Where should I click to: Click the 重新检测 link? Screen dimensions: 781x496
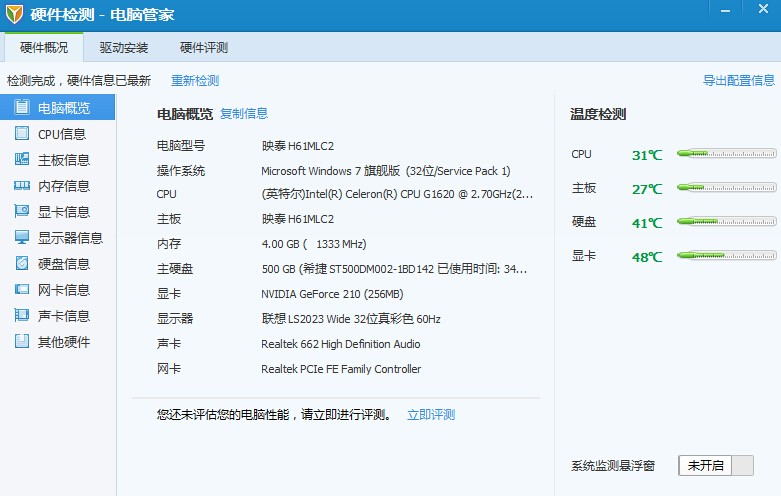pyautogui.click(x=195, y=81)
